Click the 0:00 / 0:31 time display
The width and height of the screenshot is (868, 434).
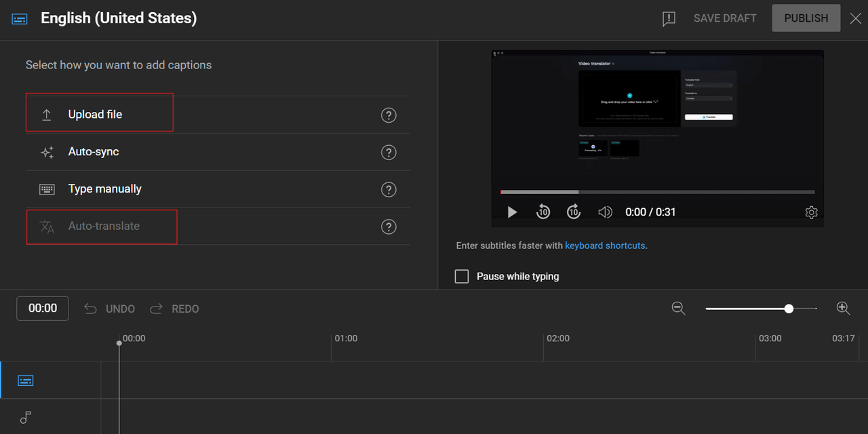coord(650,212)
